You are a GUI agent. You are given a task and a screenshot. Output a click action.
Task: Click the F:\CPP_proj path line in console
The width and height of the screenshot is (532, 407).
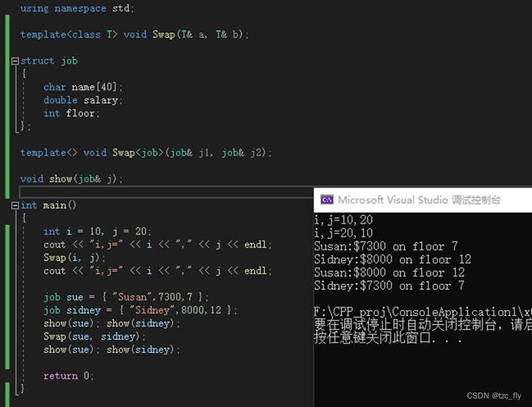pos(422,312)
